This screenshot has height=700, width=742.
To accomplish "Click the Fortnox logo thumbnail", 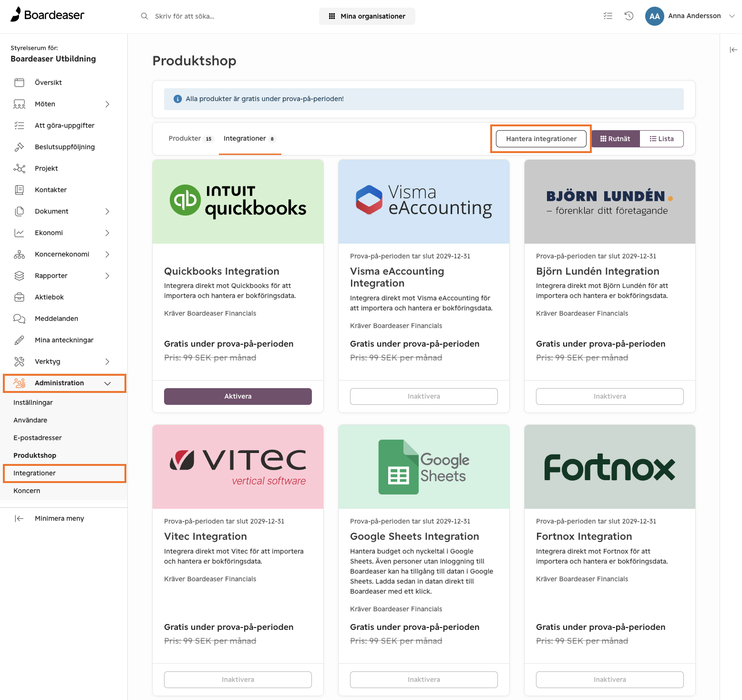I will pyautogui.click(x=610, y=467).
